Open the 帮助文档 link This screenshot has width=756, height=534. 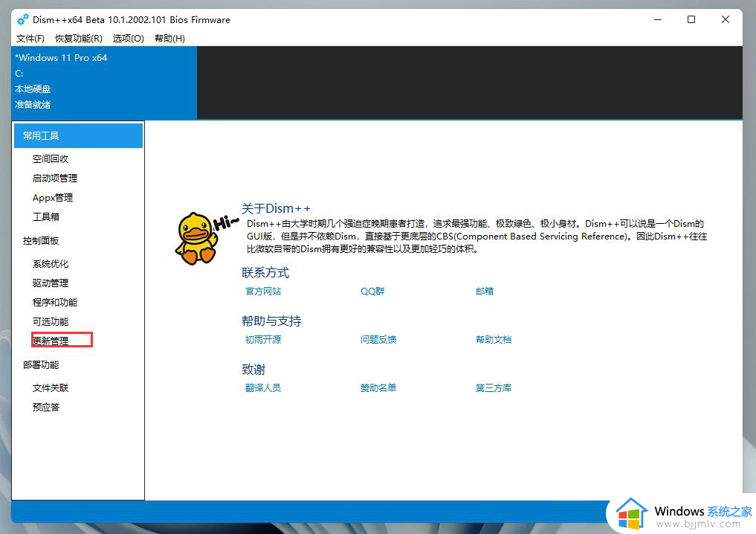(x=494, y=340)
